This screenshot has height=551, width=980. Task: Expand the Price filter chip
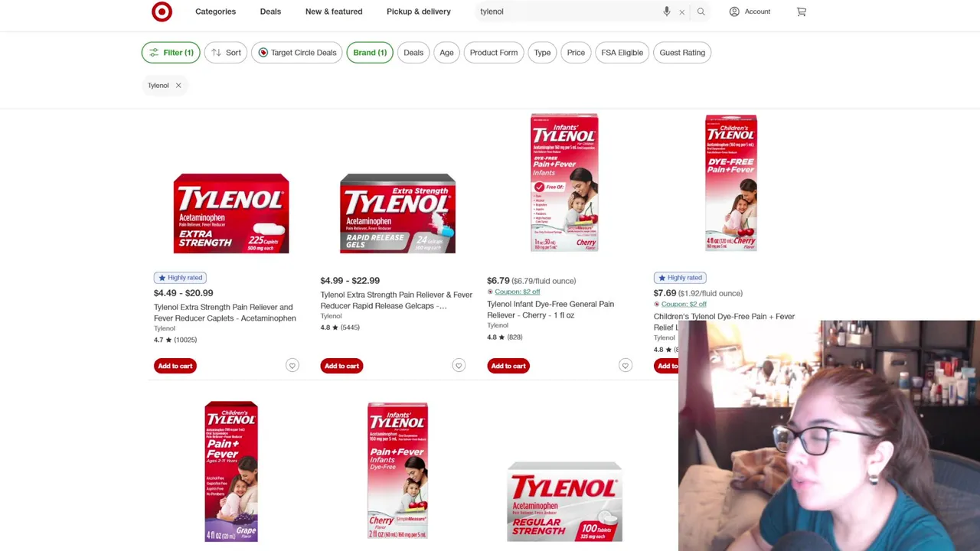click(x=576, y=53)
